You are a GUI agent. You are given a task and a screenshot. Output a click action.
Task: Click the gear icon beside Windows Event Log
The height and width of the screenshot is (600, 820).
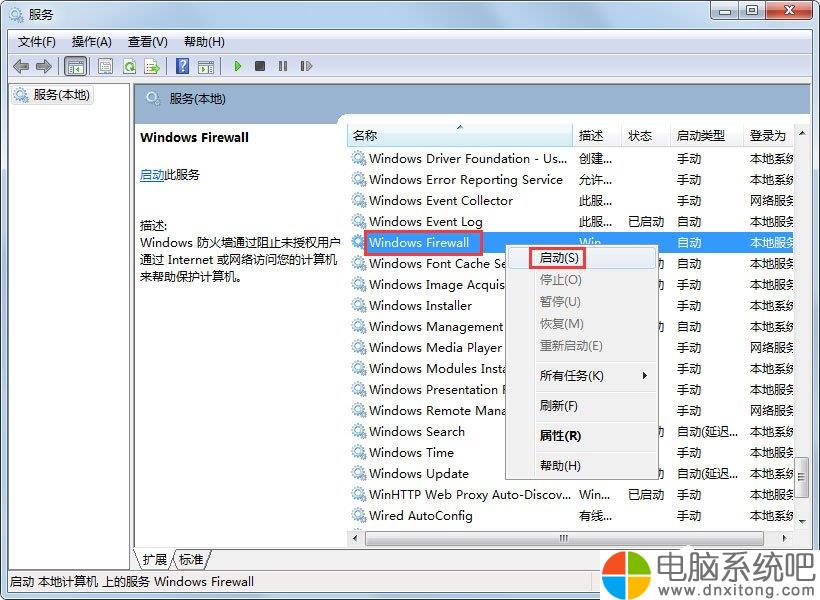[x=359, y=221]
